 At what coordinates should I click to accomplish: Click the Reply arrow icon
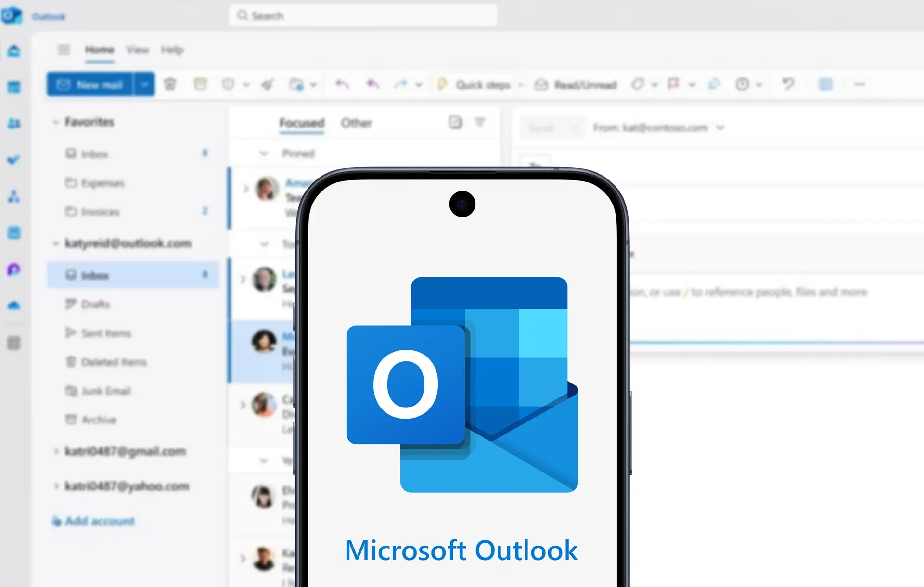coord(342,85)
